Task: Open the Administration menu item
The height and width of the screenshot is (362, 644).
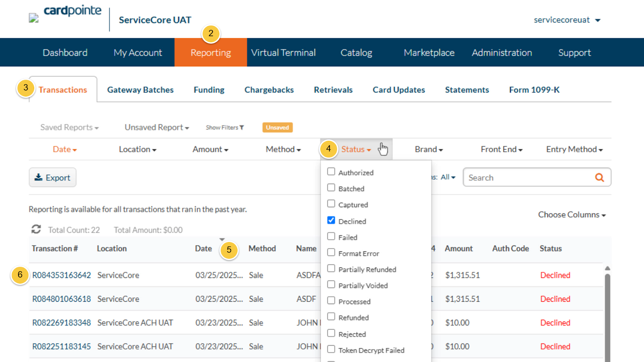Action: point(502,53)
